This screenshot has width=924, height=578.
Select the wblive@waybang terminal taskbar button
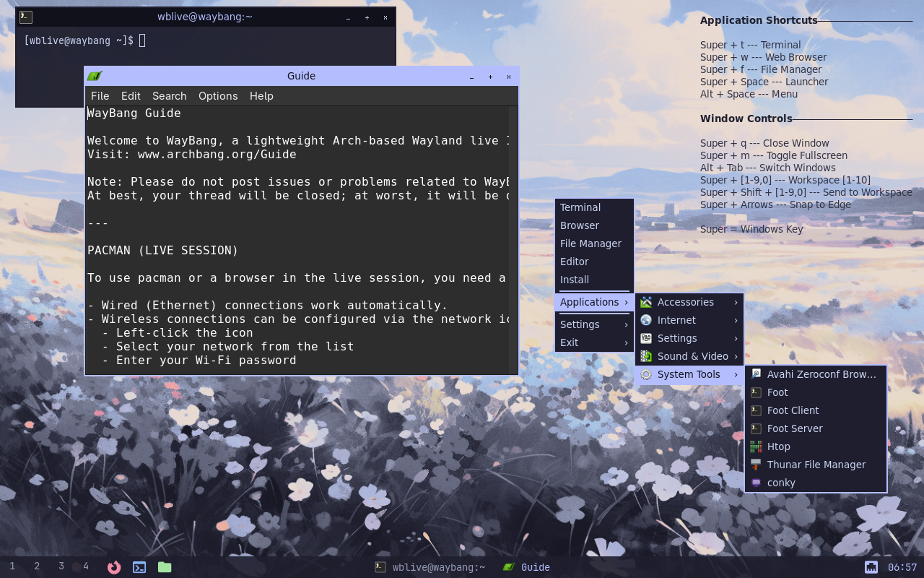click(x=430, y=567)
